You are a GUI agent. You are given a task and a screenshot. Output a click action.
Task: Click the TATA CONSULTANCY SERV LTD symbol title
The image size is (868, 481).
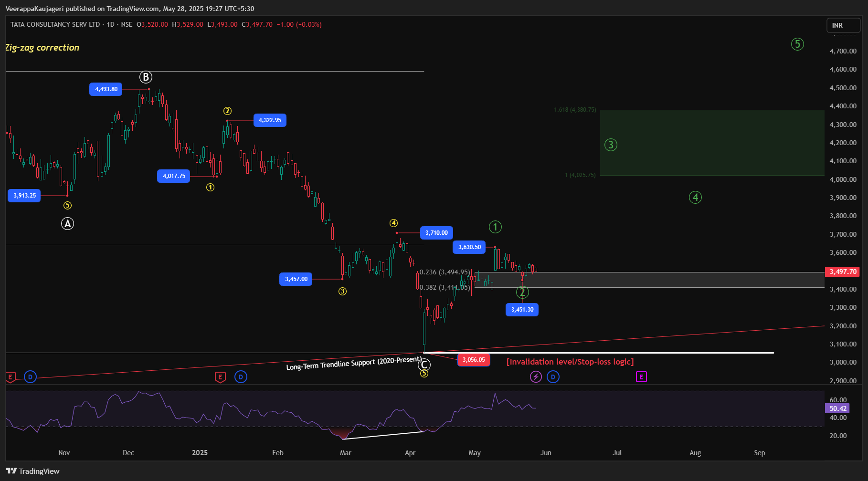coord(55,24)
